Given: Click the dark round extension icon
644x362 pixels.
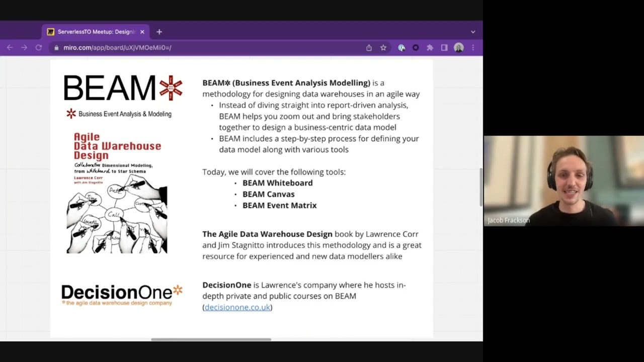Looking at the screenshot, I should click(x=416, y=47).
